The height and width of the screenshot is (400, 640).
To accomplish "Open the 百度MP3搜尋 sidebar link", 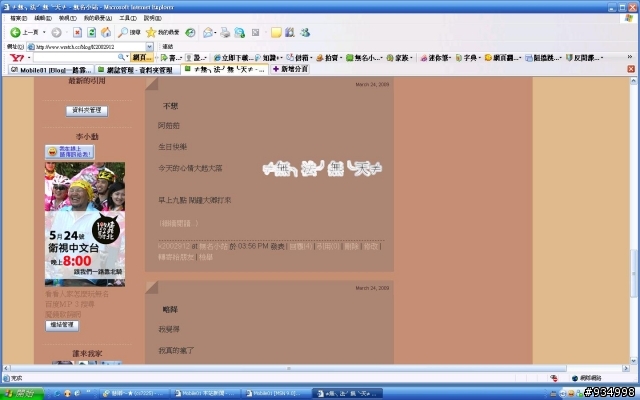I will pos(70,304).
